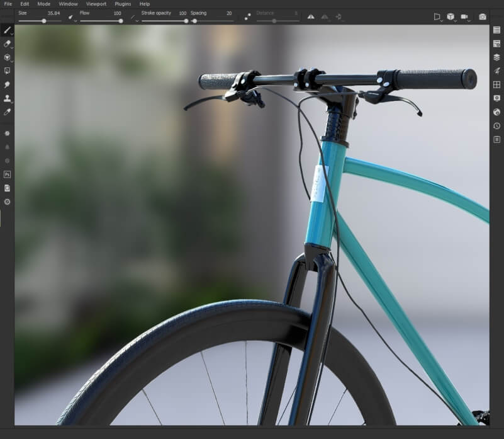Image resolution: width=504 pixels, height=439 pixels.
Task: Open the render camera screenshot icon
Action: [x=483, y=17]
